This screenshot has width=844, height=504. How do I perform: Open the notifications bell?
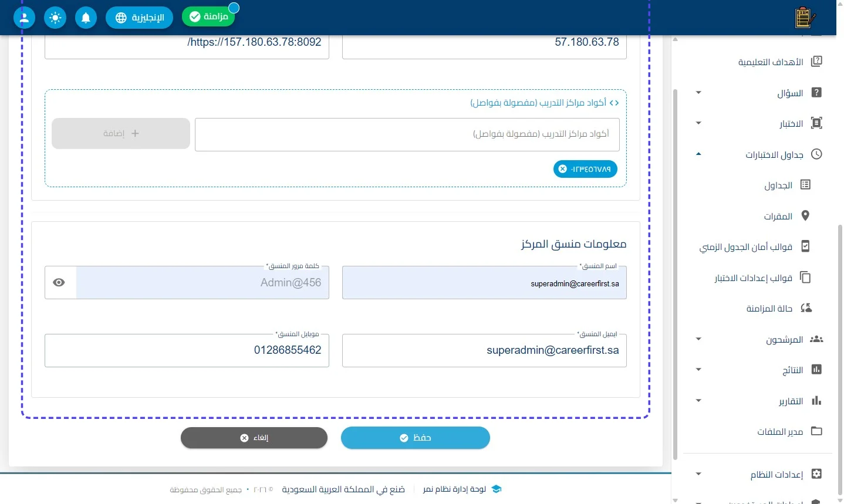86,18
